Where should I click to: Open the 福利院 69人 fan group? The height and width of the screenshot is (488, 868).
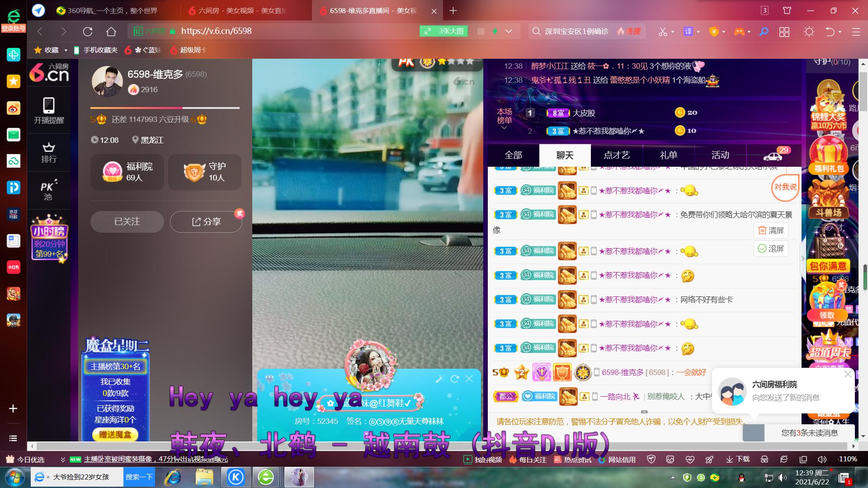127,172
